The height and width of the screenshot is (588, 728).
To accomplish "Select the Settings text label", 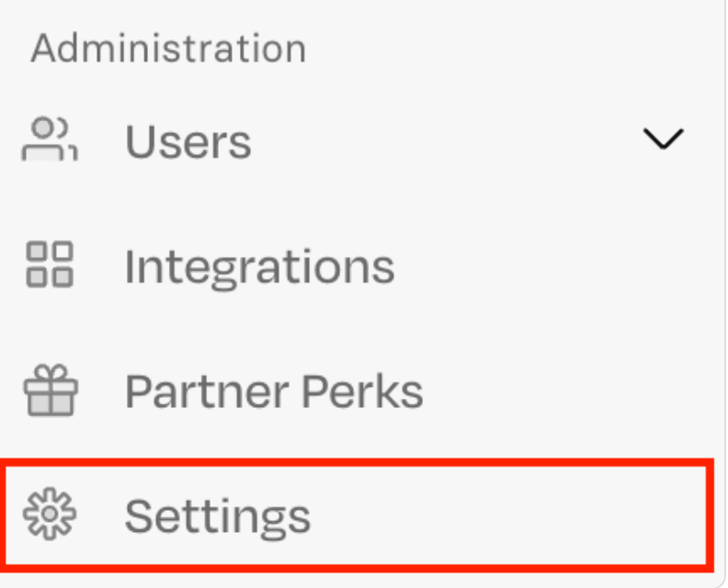I will [x=218, y=515].
